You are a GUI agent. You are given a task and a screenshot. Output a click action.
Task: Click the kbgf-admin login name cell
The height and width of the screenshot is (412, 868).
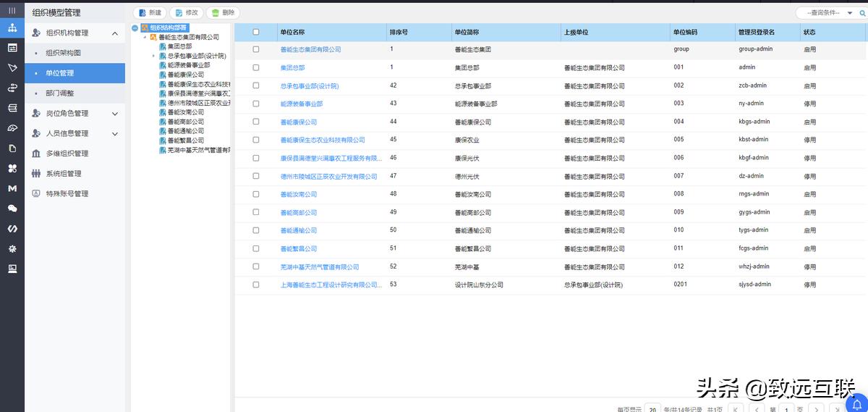754,158
